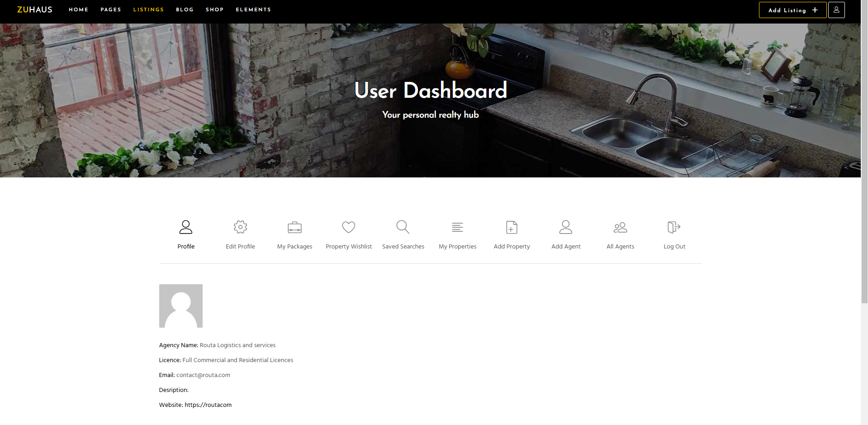Screen dimensions: 868x425
Task: Open the LISTINGS menu
Action: (x=148, y=10)
